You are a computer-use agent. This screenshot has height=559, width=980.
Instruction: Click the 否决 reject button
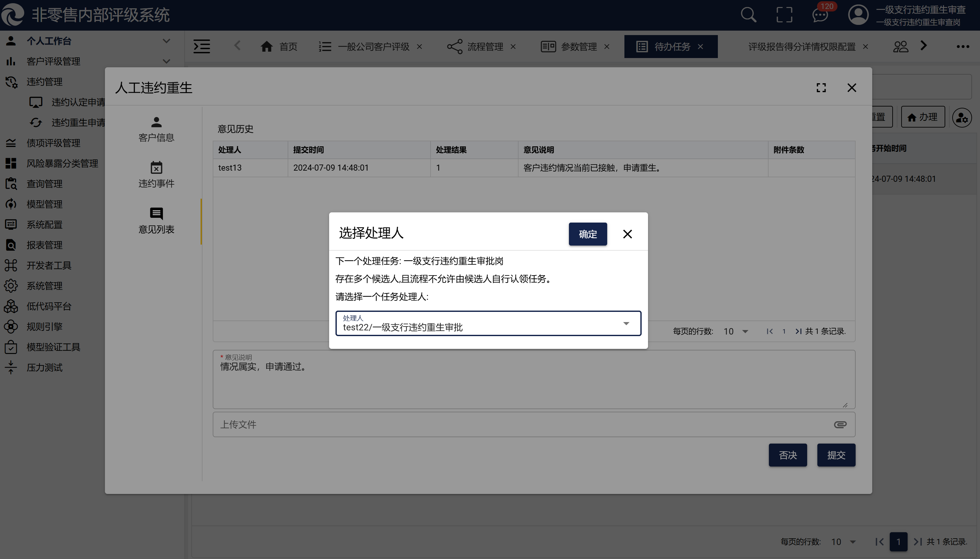pyautogui.click(x=787, y=455)
